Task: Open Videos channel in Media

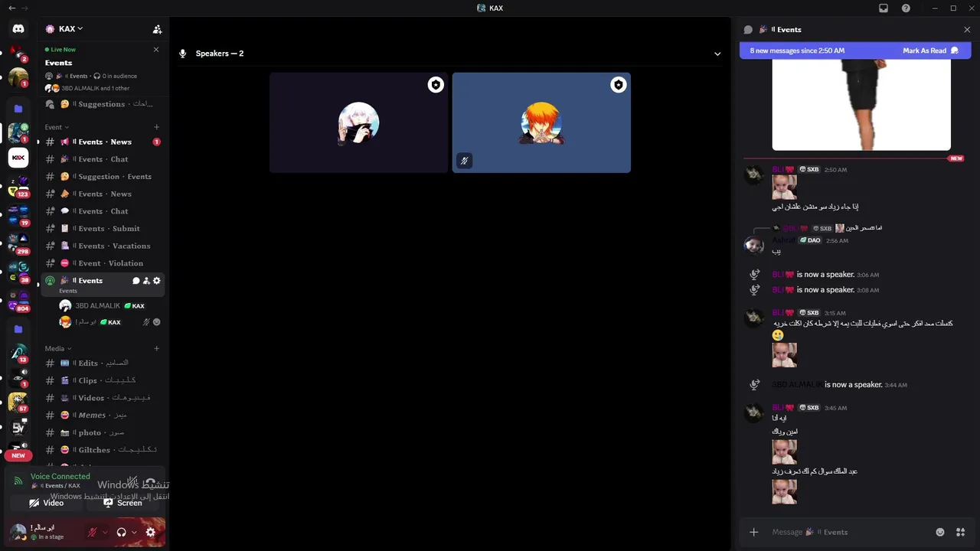Action: tap(103, 398)
